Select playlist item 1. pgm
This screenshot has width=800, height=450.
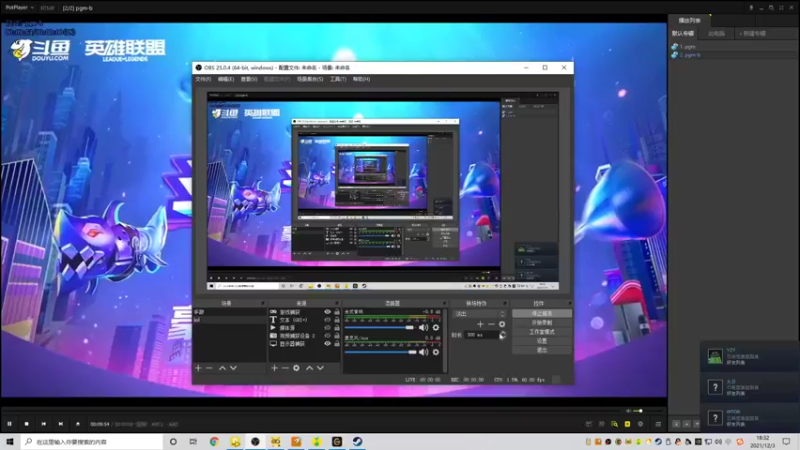coord(687,46)
